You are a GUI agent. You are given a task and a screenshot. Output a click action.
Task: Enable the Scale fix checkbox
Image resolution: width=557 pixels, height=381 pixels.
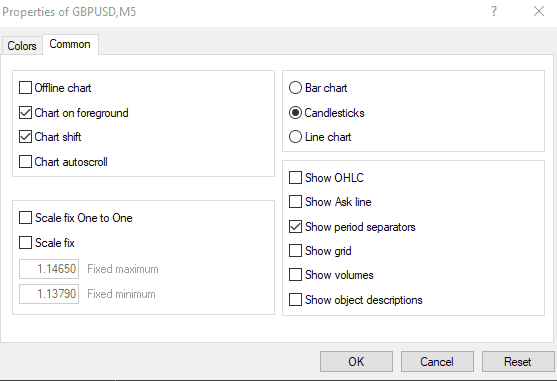(25, 243)
